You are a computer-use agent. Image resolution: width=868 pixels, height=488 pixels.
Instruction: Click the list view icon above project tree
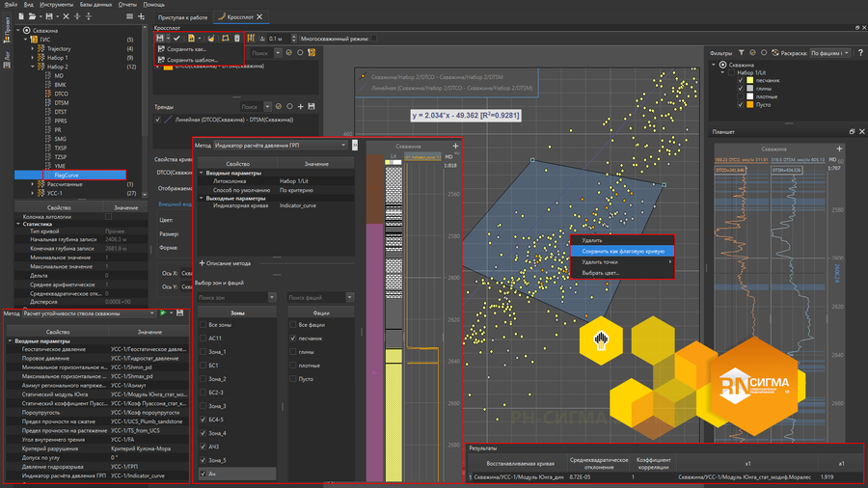[x=129, y=16]
